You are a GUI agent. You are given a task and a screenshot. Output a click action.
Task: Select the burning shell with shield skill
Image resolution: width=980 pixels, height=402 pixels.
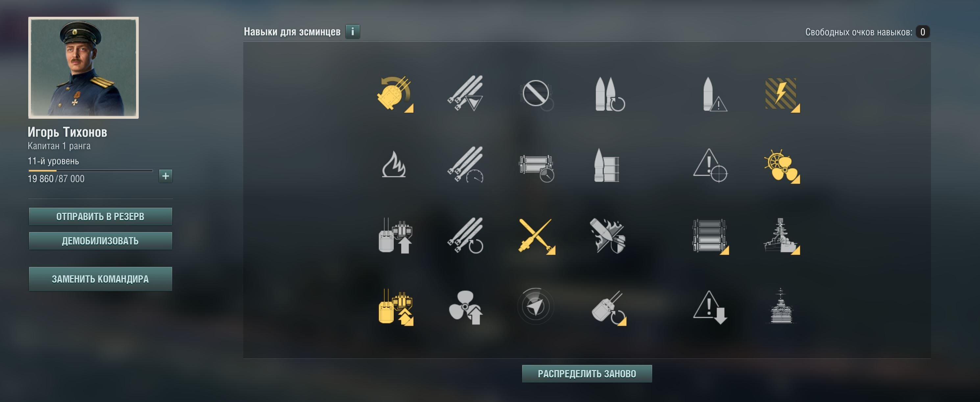click(608, 236)
